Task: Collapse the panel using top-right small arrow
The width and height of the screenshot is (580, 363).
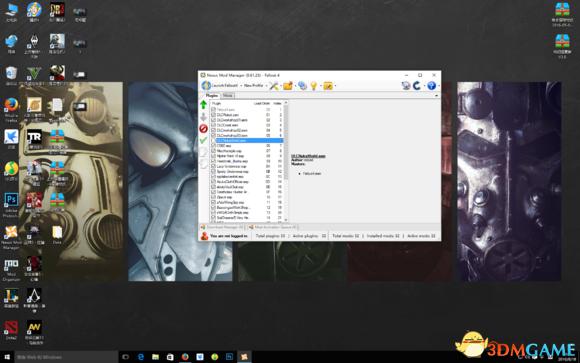Action: (436, 95)
